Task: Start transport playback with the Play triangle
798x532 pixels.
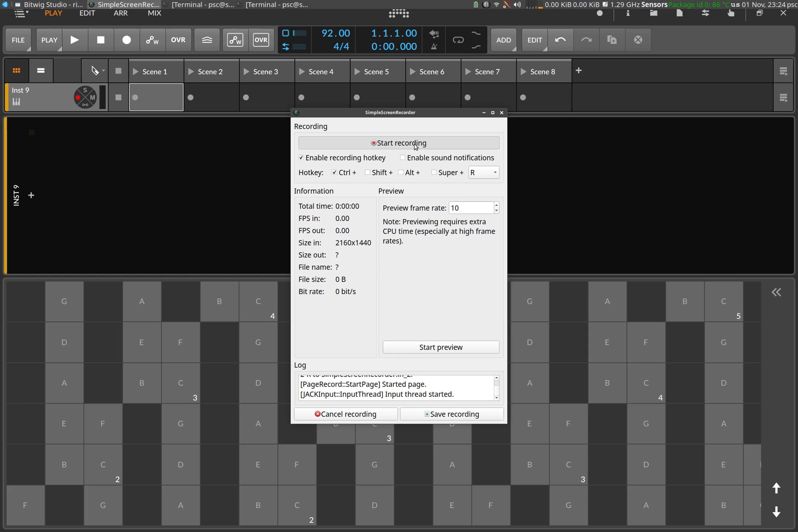Action: click(74, 40)
